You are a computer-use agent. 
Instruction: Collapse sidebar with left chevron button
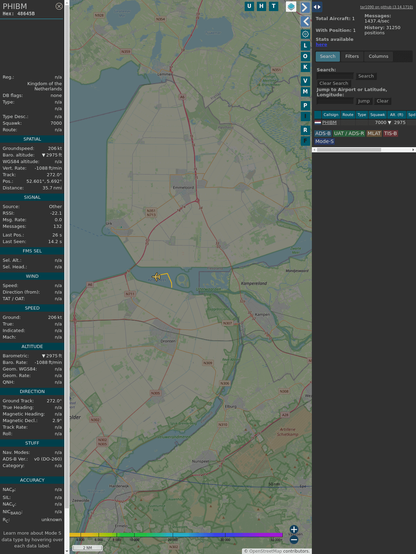pos(305,21)
